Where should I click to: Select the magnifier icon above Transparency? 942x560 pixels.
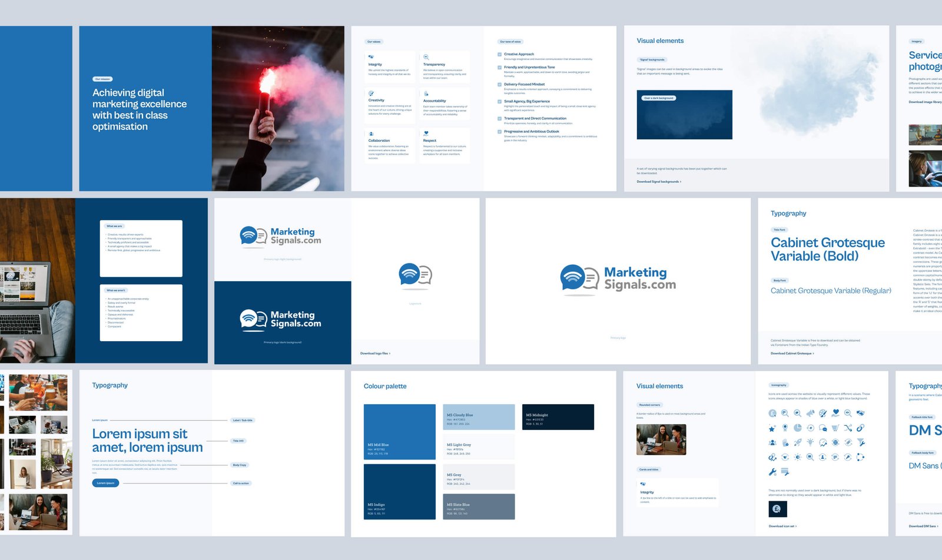(426, 57)
